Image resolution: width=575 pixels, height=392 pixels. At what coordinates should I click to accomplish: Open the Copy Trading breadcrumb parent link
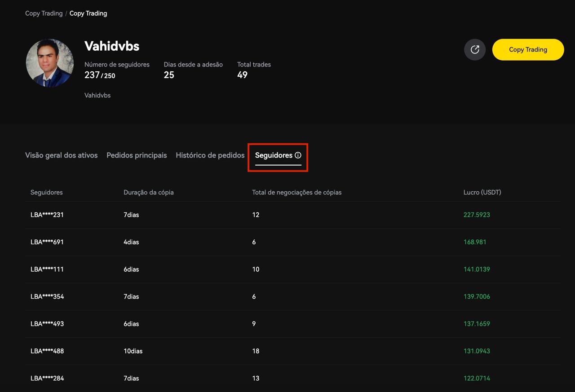(x=44, y=13)
